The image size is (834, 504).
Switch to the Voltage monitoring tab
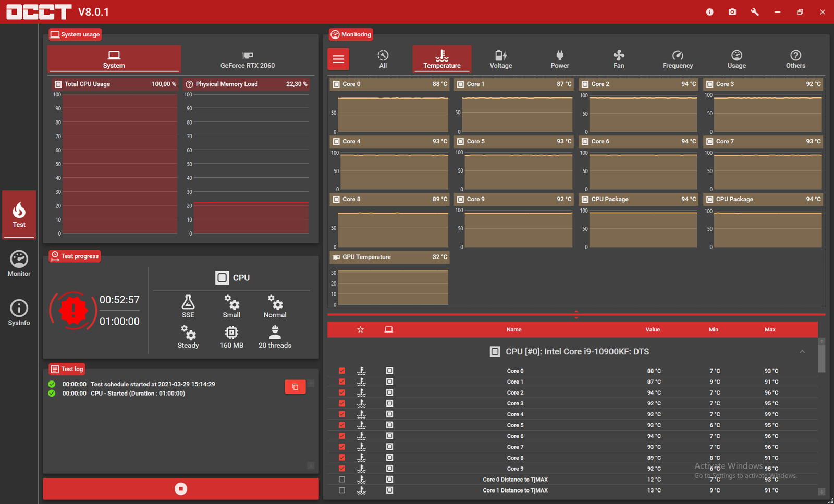[x=501, y=59]
